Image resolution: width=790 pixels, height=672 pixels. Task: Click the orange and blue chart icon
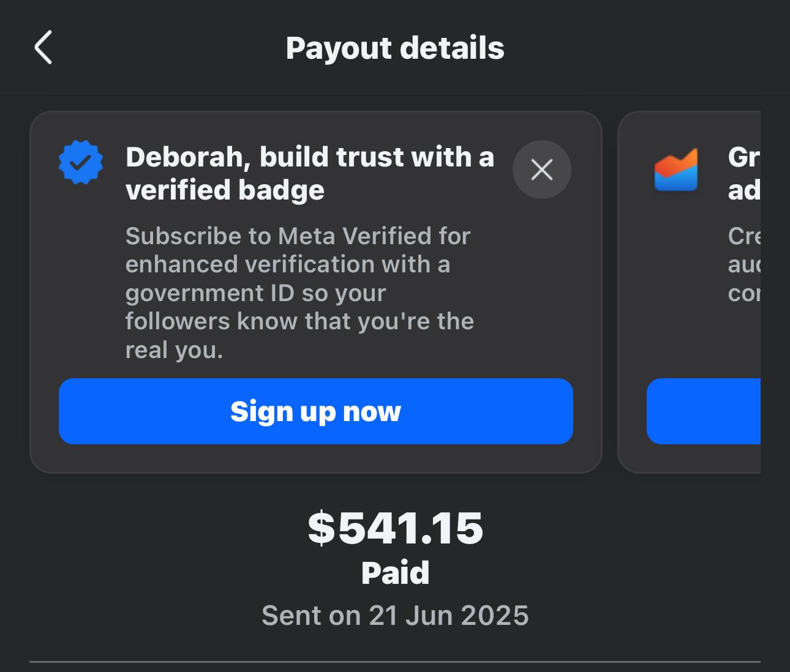tap(675, 170)
